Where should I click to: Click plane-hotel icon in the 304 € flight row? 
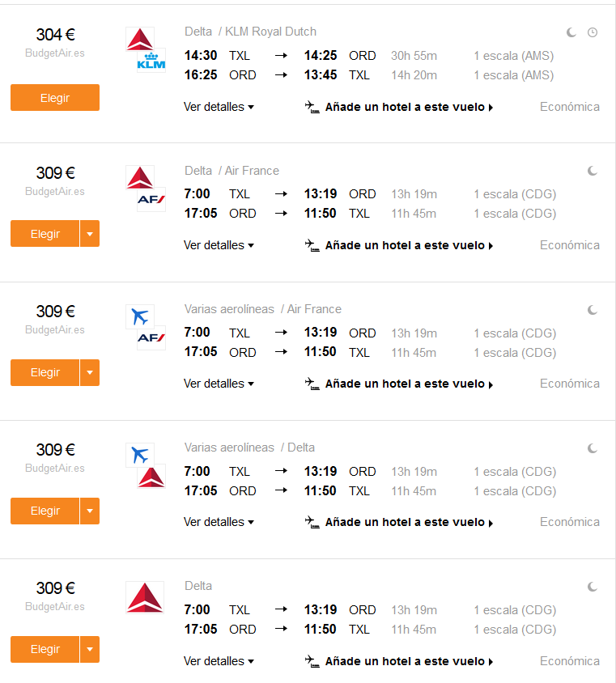tap(312, 107)
